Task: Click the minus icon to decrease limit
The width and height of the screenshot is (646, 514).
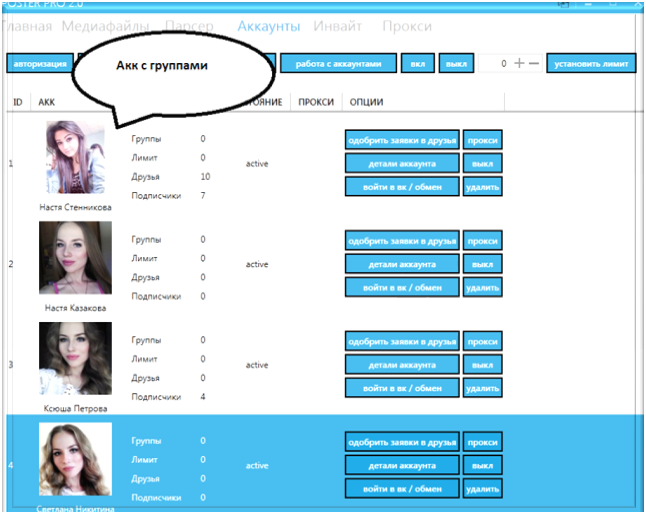Action: 534,63
